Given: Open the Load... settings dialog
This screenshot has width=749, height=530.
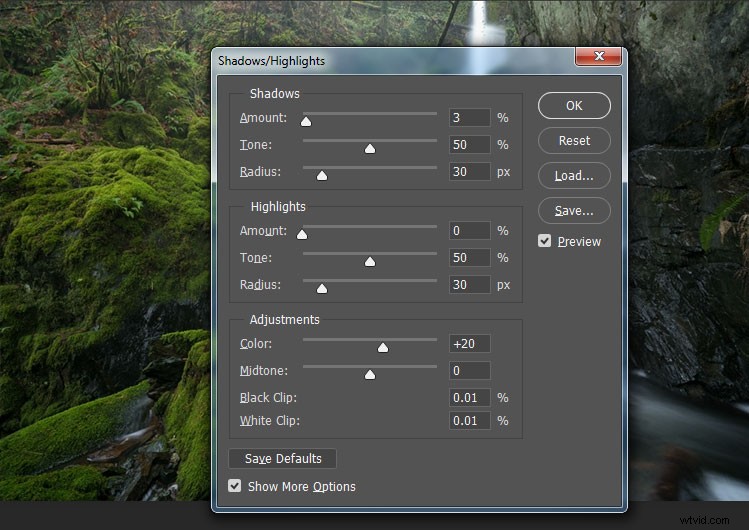Looking at the screenshot, I should tap(574, 175).
